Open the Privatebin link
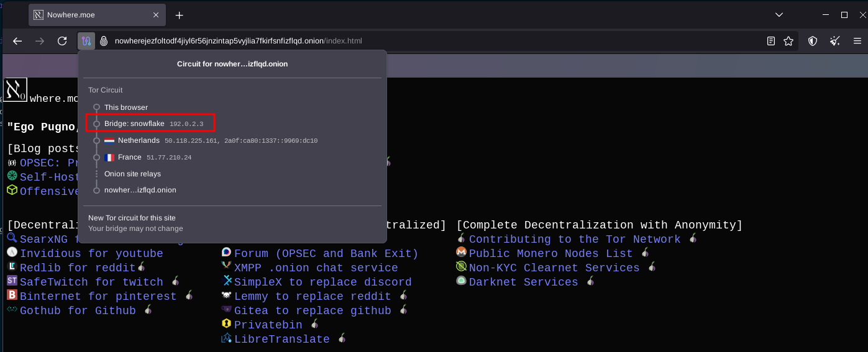868x352 pixels. point(268,325)
